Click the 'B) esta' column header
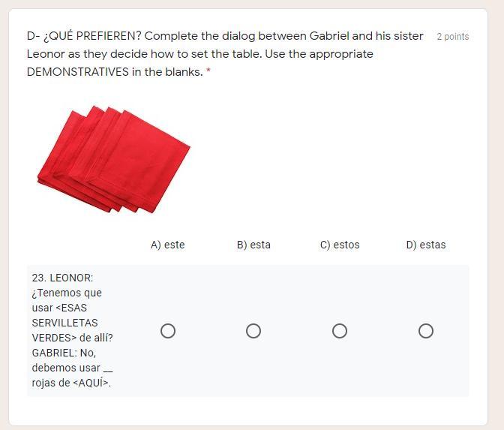The image size is (504, 430). tap(253, 245)
